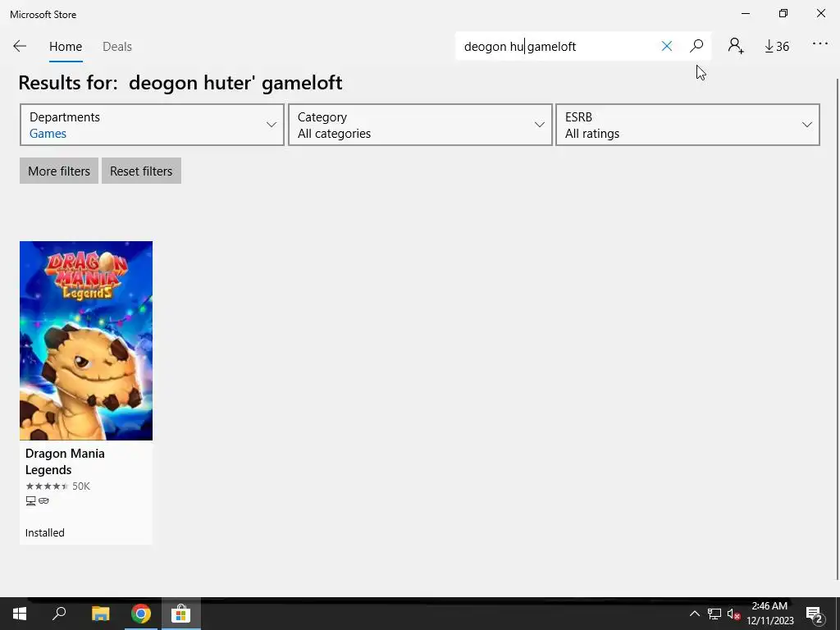Click the network status tray icon
The height and width of the screenshot is (630, 840).
tap(714, 614)
